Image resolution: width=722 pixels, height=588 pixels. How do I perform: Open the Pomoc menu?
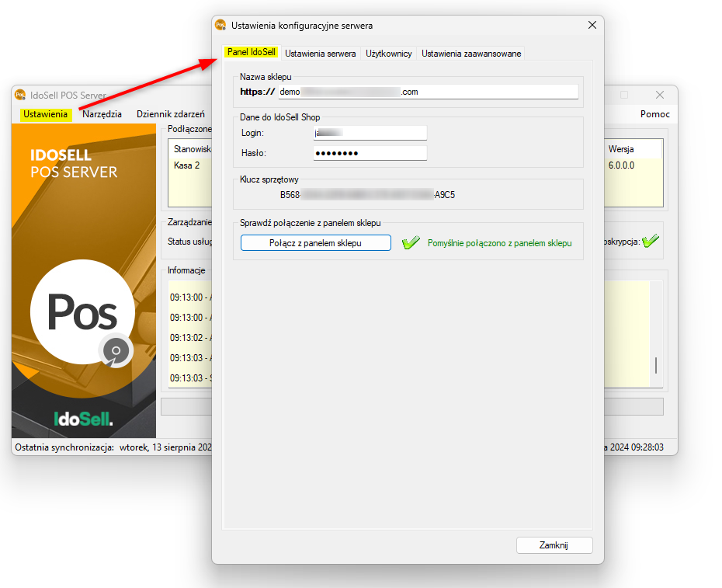coord(654,114)
